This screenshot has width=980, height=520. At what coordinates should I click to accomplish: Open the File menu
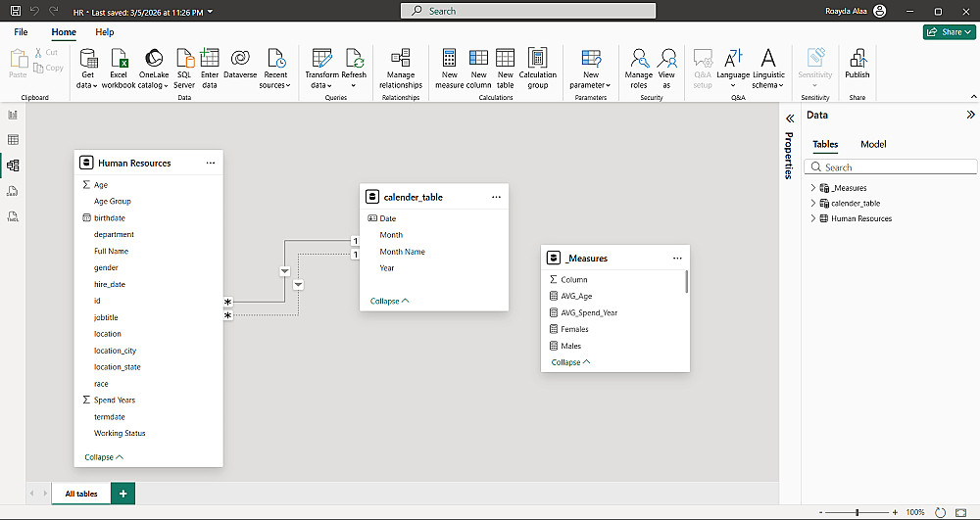(x=21, y=32)
